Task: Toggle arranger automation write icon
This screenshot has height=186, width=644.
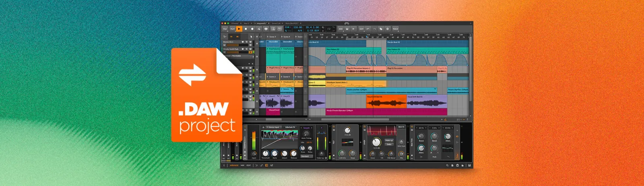Action: pos(259,29)
